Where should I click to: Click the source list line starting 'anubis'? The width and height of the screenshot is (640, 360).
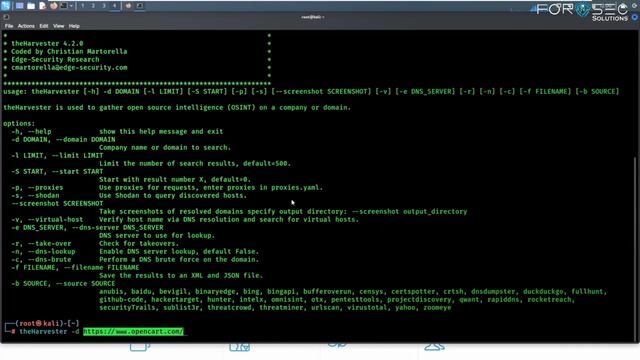[x=353, y=291]
